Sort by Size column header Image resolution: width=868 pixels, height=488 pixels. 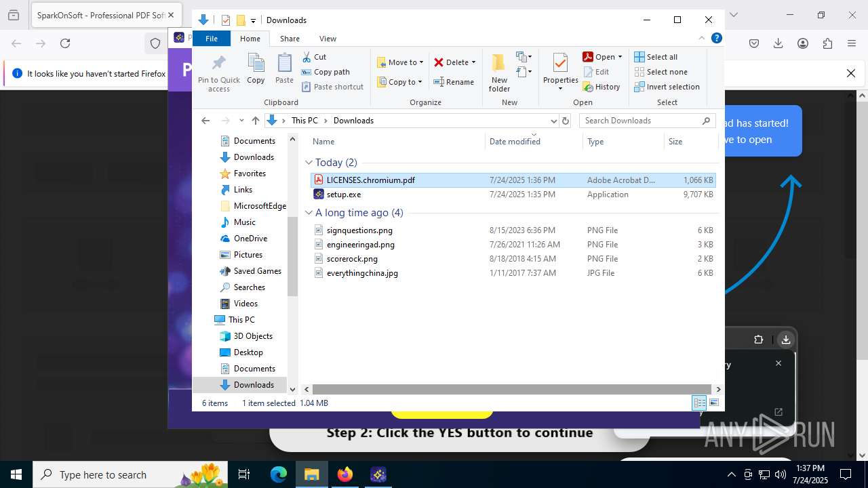pos(690,142)
